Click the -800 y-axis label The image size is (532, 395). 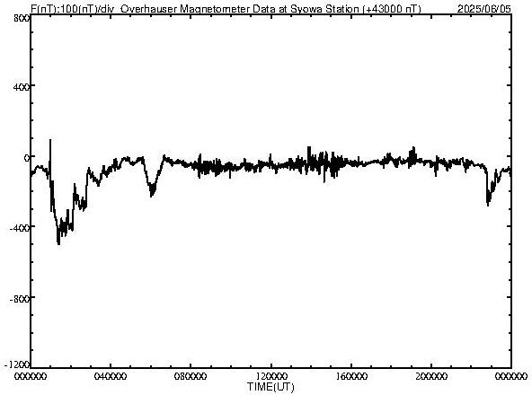point(20,299)
